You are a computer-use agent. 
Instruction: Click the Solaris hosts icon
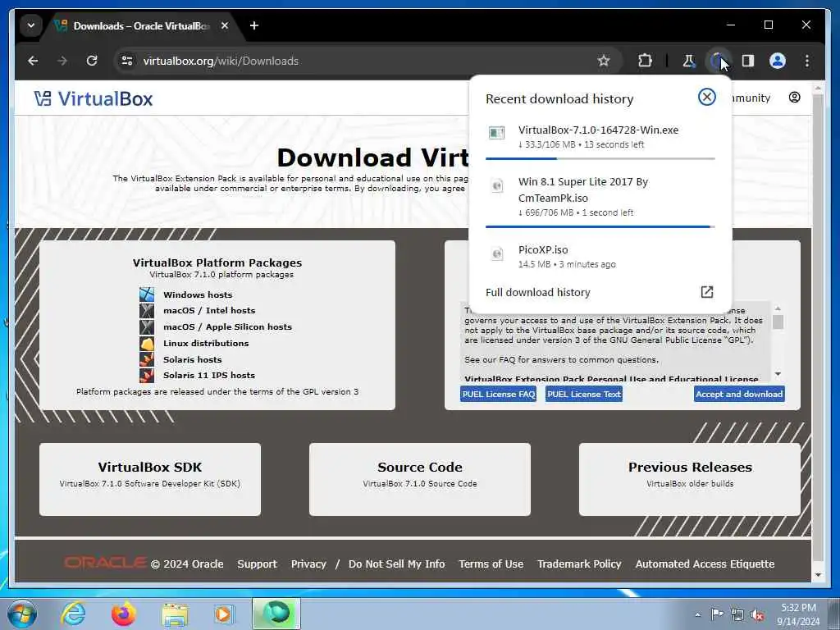coord(147,359)
